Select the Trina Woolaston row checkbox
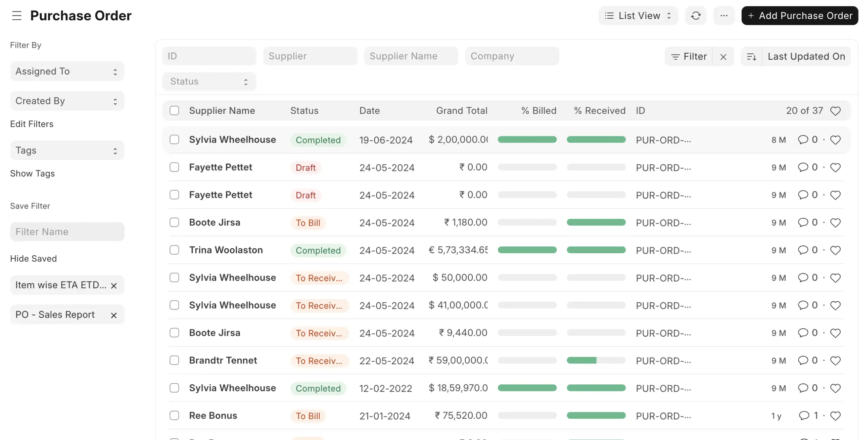 click(174, 250)
